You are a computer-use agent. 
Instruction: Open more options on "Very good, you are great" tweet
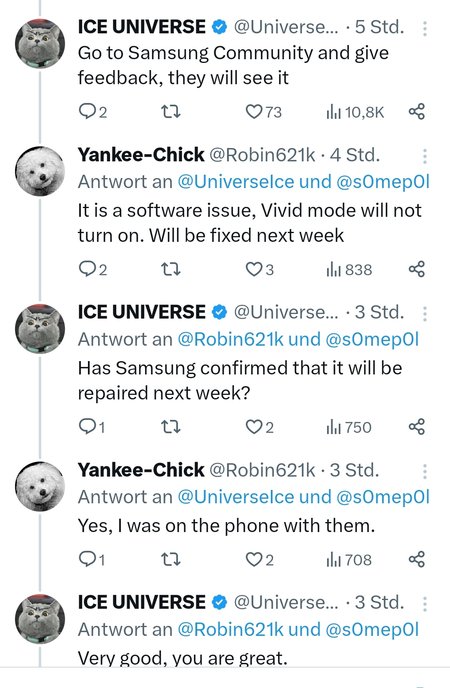pyautogui.click(x=425, y=604)
